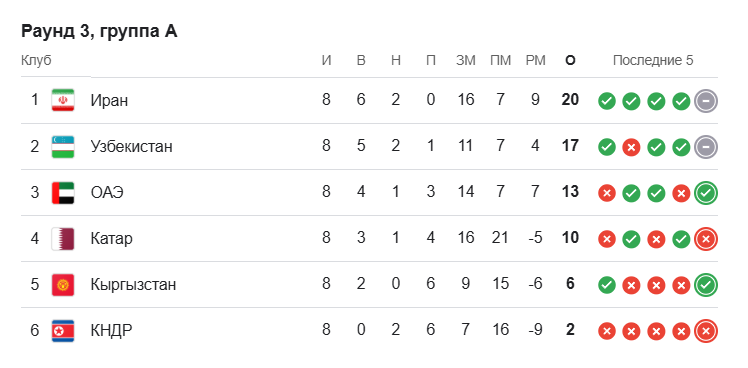The image size is (748, 368).
Task: Click Иран's latest match draw icon
Action: click(706, 101)
